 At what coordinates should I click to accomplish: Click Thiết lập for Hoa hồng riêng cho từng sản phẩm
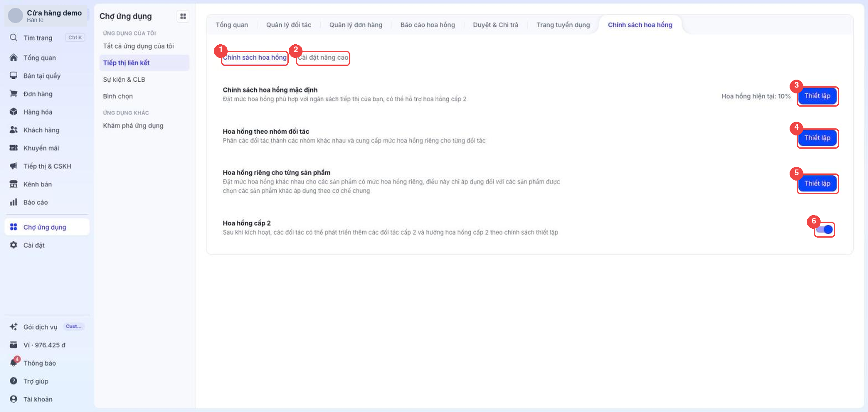click(818, 184)
